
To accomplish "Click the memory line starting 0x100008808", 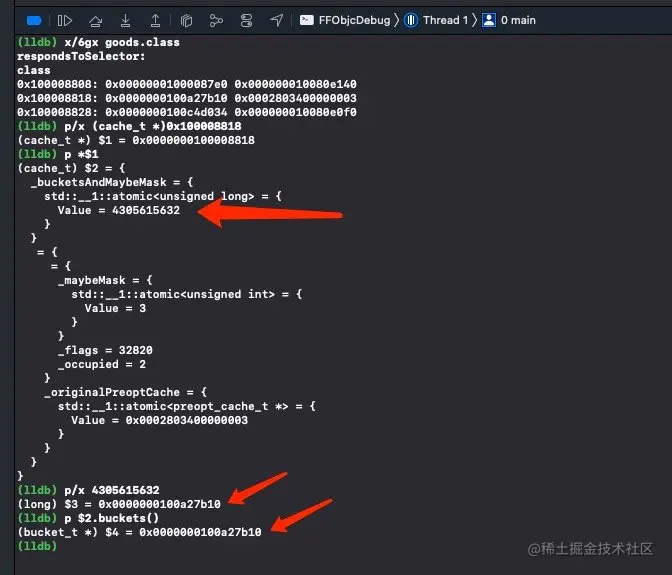I will (186, 84).
